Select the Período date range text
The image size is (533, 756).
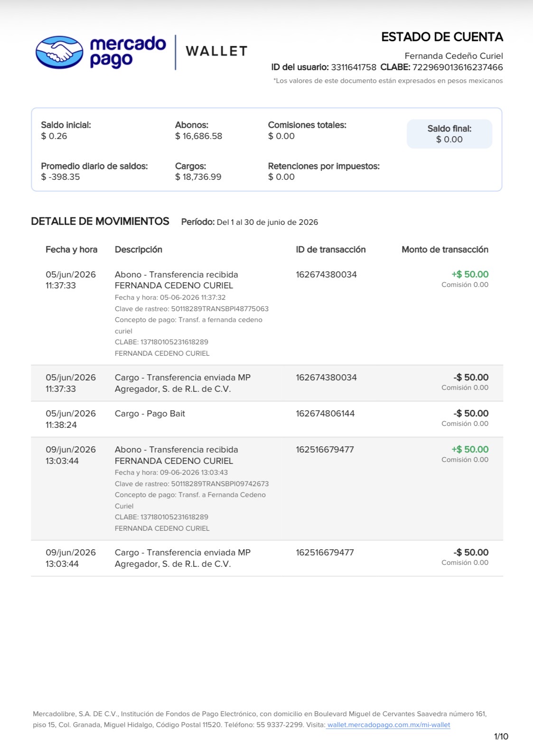(x=267, y=222)
